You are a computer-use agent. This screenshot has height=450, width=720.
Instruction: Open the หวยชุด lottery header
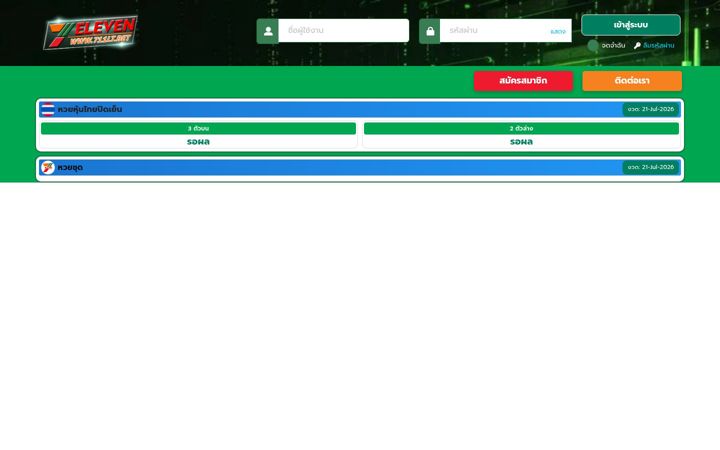[360, 168]
